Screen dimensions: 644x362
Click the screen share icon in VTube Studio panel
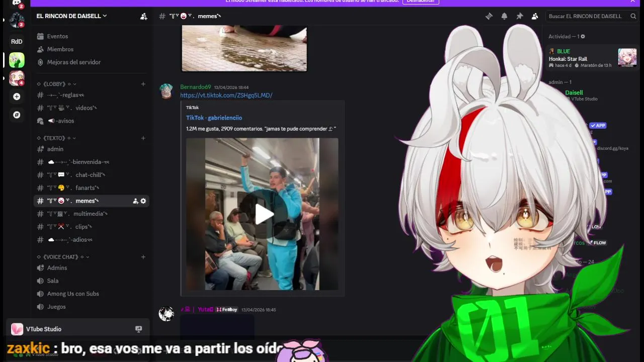point(138,329)
